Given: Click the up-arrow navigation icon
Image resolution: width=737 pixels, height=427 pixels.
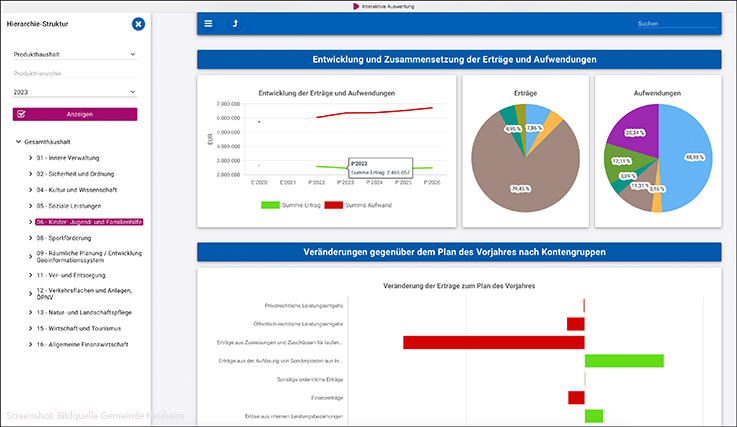Looking at the screenshot, I should coord(235,23).
